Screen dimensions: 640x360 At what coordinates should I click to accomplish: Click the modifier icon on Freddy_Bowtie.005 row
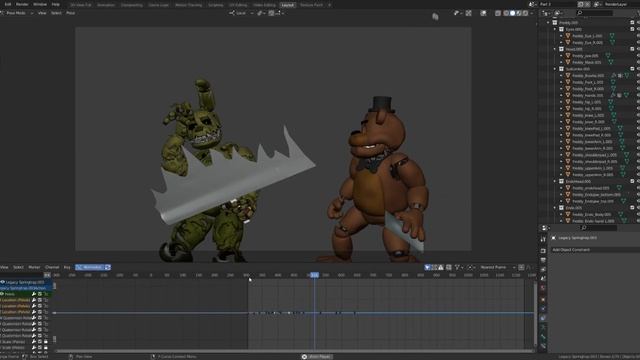coord(613,76)
